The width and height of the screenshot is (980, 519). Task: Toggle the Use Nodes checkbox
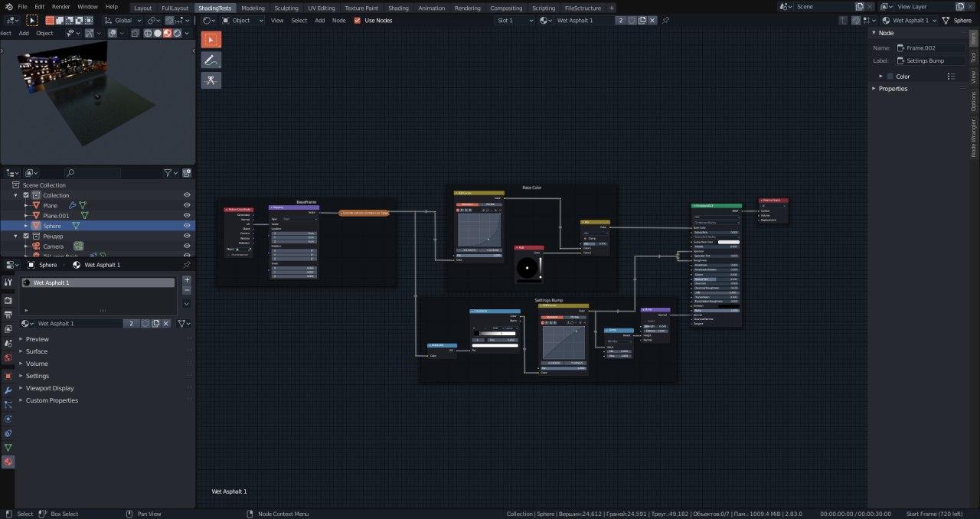pos(357,20)
